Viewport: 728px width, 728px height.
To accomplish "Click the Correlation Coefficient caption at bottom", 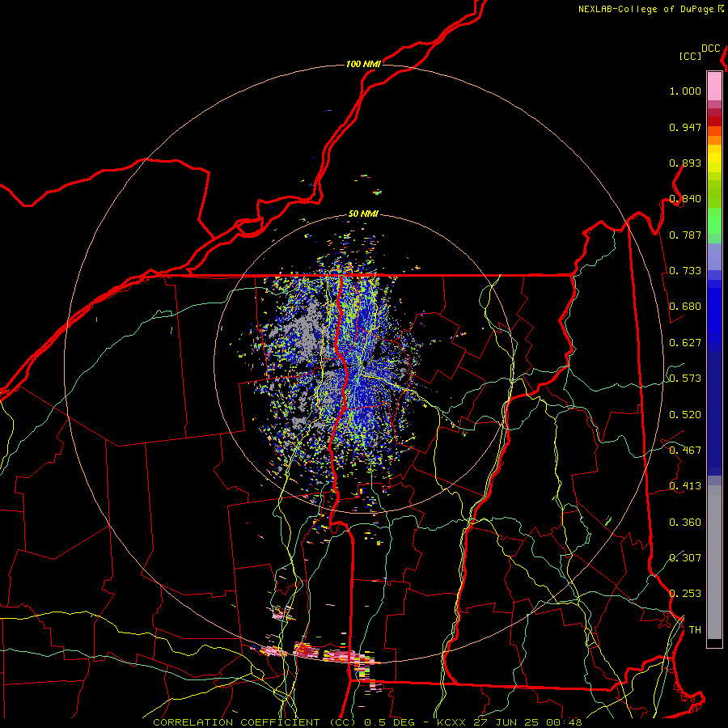I will click(x=366, y=722).
